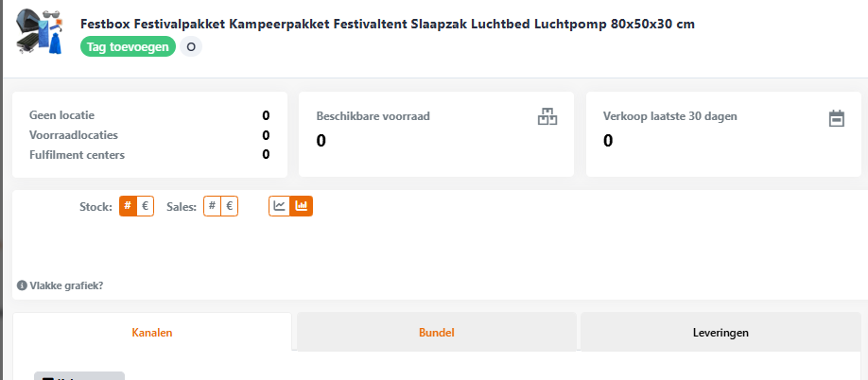Open the Bundel tab
Screen dimensions: 868x380
(x=436, y=333)
